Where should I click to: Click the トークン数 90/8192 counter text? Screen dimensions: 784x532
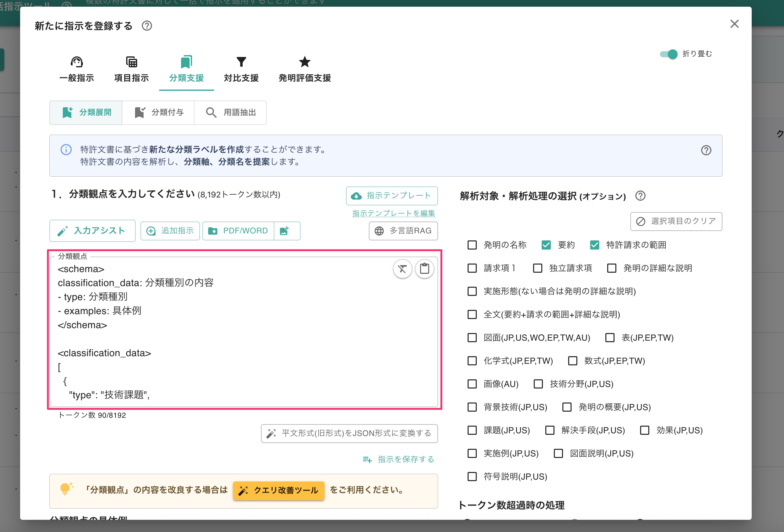[92, 415]
